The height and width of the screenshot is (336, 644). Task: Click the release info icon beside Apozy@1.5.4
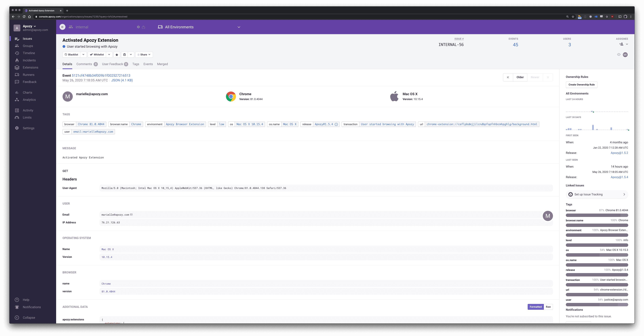point(336,124)
